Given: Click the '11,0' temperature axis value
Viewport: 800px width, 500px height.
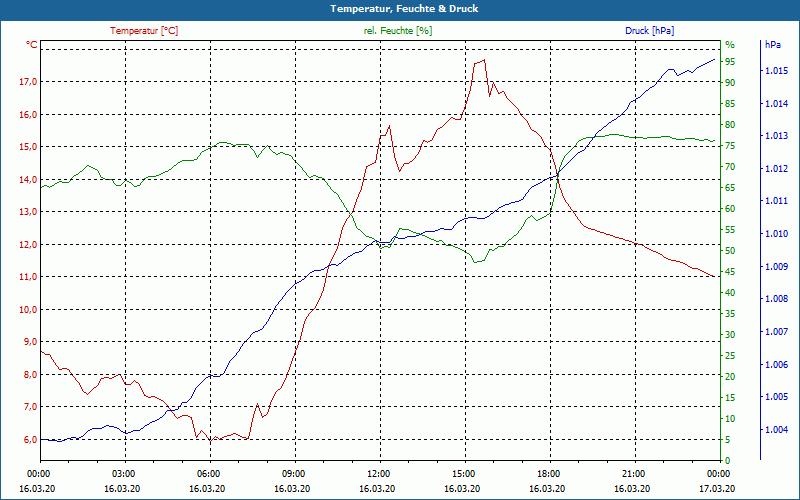Looking at the screenshot, I should [29, 277].
